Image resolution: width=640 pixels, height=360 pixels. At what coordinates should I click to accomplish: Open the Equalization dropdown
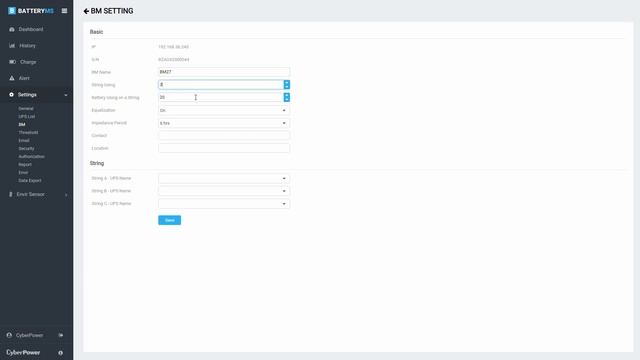point(224,110)
